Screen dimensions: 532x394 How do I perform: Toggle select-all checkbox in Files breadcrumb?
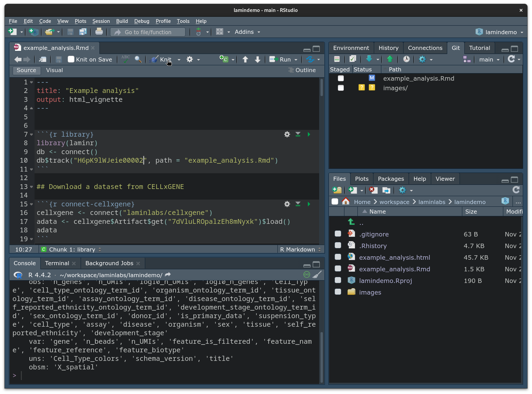pos(335,202)
